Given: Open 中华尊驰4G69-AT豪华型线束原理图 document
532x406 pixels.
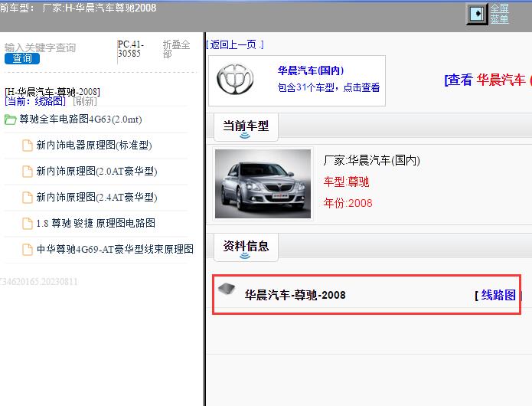Looking at the screenshot, I should coord(115,249).
